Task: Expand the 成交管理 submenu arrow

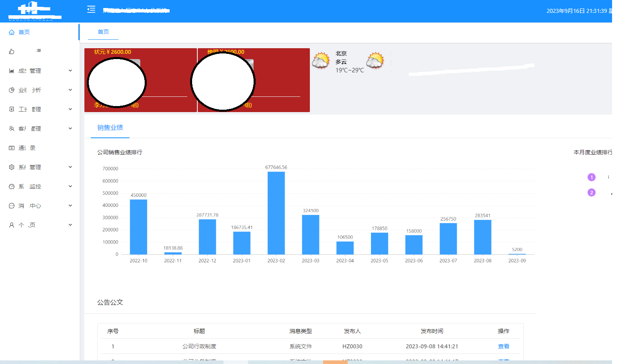Action: [70, 71]
